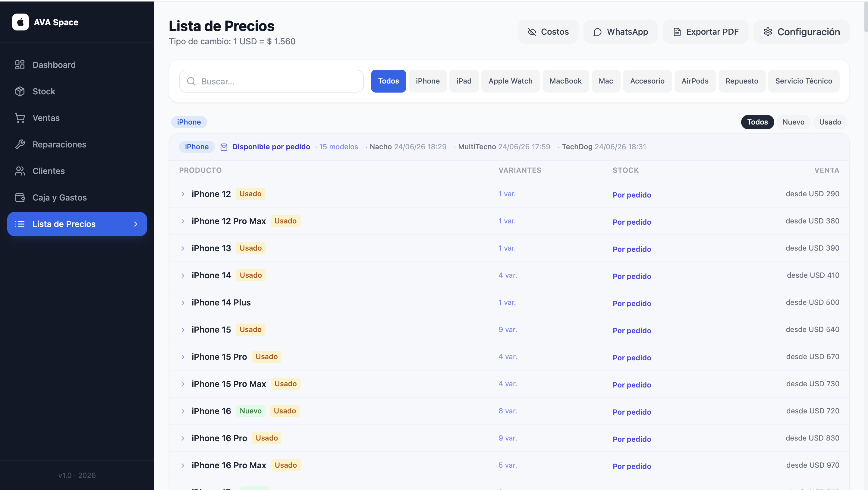Image resolution: width=868 pixels, height=490 pixels.
Task: Filter by MacBook category
Action: 565,81
